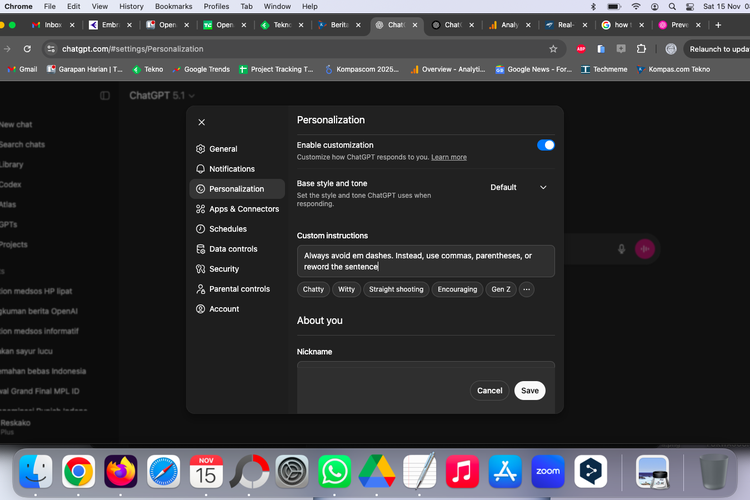Select the Chatty style chip
Viewport: 750px width, 500px height.
coord(313,289)
